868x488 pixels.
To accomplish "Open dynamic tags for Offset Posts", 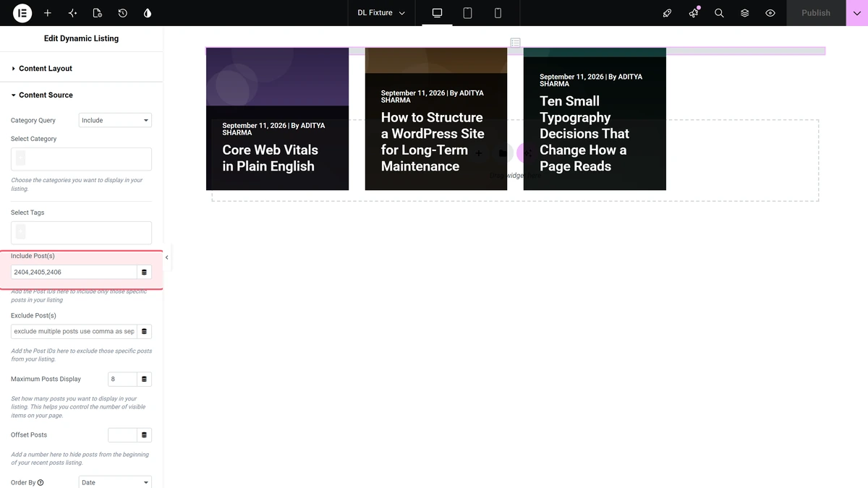I will [x=144, y=435].
